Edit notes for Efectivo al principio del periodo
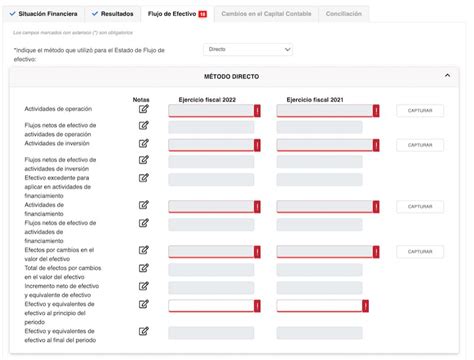Image resolution: width=474 pixels, height=360 pixels. coord(144,304)
